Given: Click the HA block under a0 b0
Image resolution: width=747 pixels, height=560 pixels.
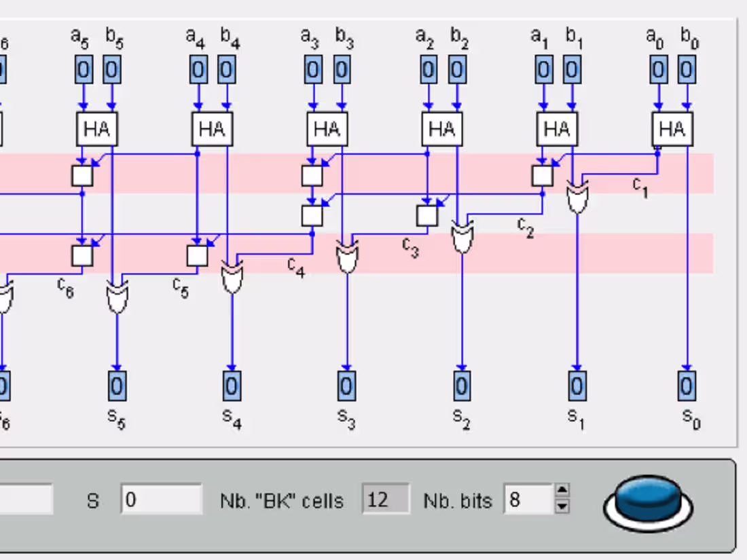Looking at the screenshot, I should (x=672, y=129).
